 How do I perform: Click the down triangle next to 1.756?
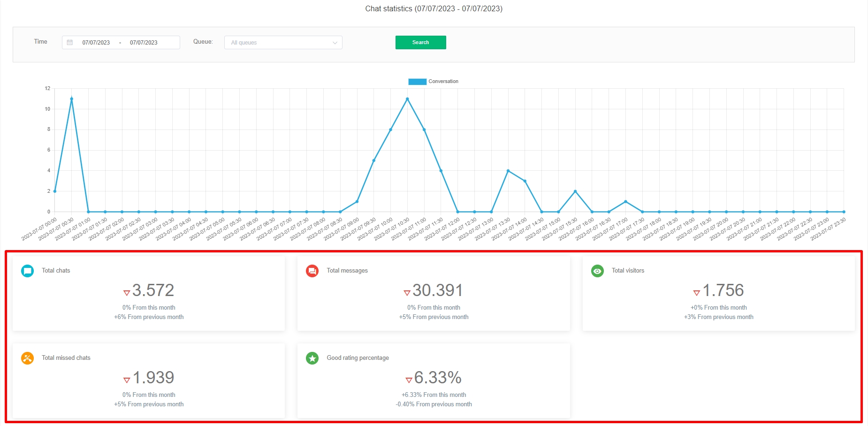click(x=696, y=293)
